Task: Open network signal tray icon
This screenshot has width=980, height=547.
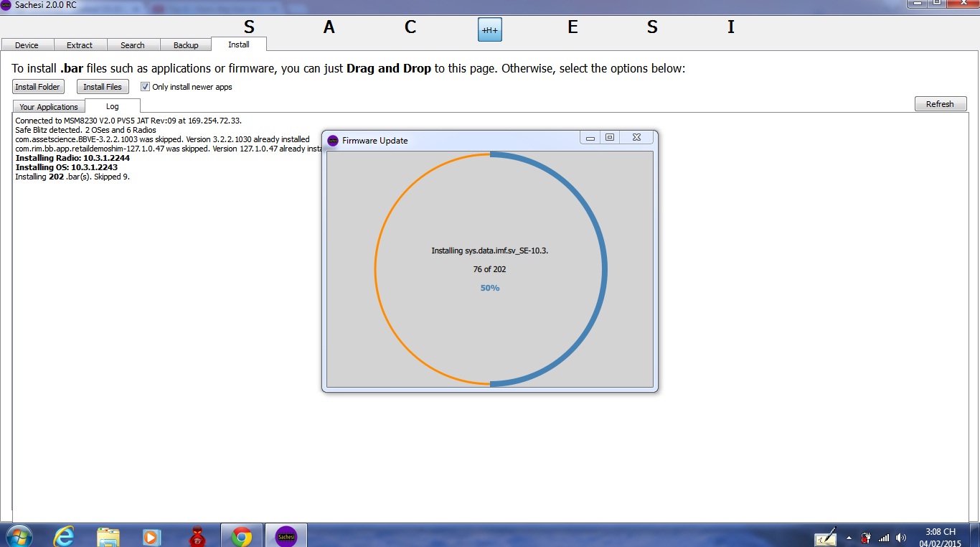Action: coord(884,538)
